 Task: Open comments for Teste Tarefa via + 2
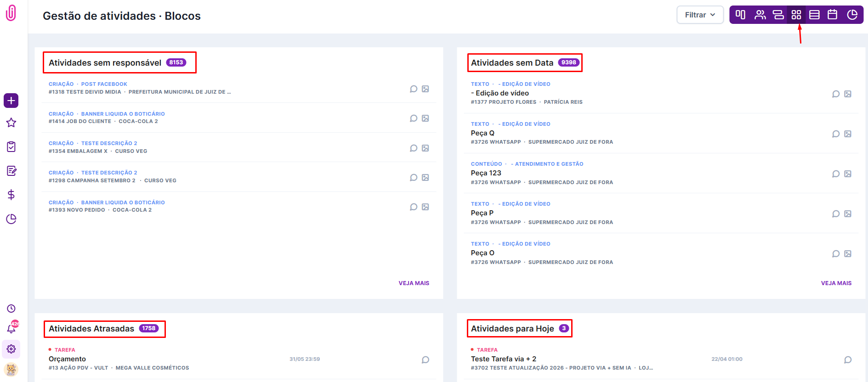click(x=848, y=360)
